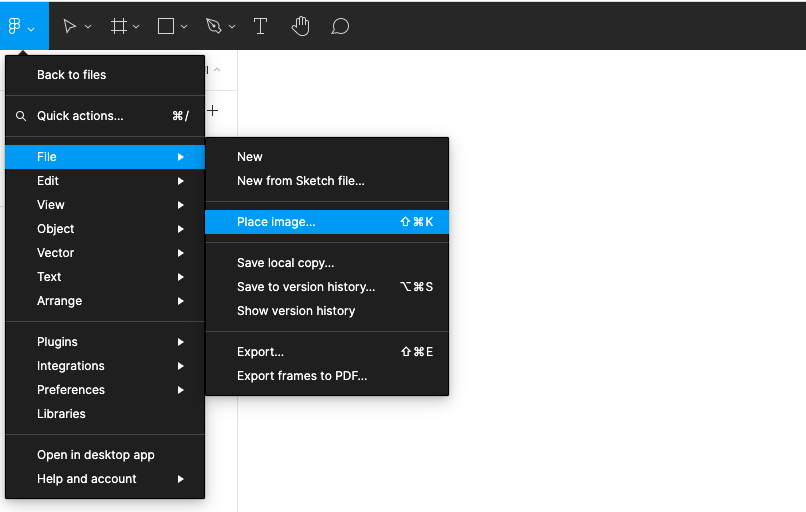The image size is (806, 512).
Task: Select the Comment tool
Action: click(x=340, y=27)
